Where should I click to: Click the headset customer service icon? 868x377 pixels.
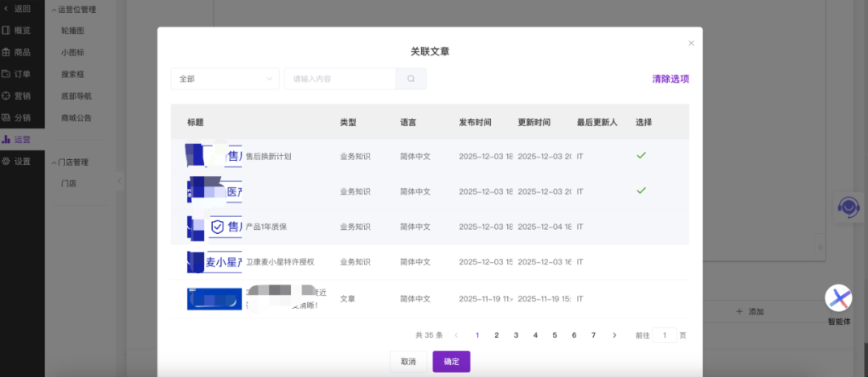(847, 208)
